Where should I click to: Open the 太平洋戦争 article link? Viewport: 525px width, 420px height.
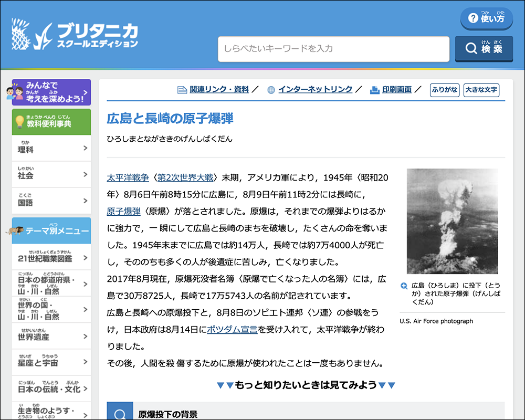click(128, 177)
